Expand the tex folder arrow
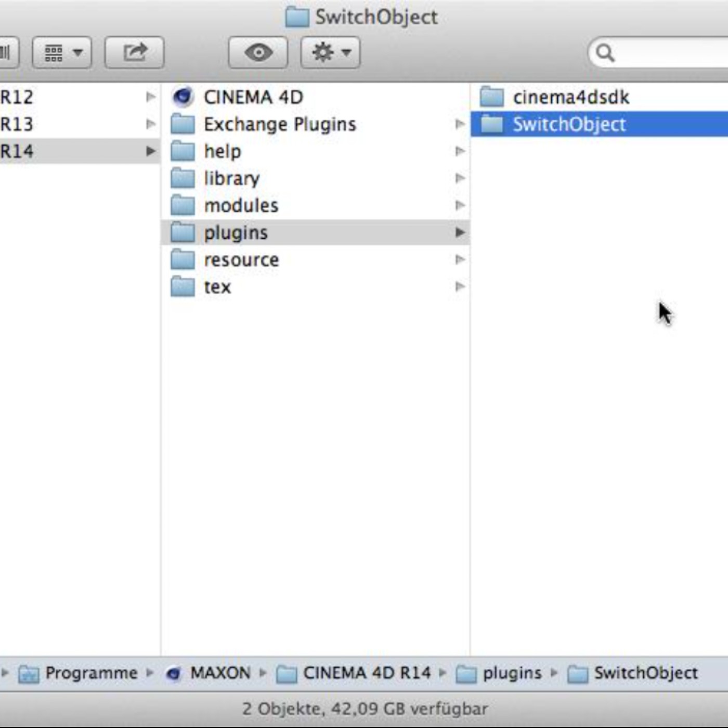 pos(460,286)
